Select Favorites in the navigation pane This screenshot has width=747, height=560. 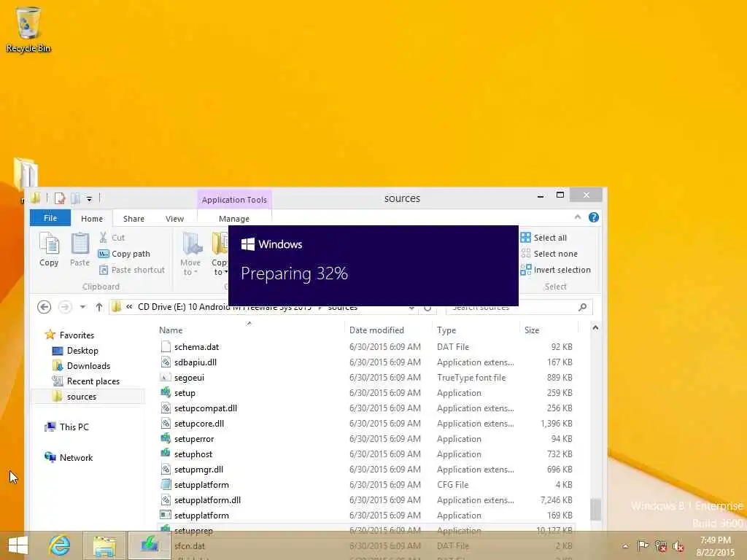[69, 335]
